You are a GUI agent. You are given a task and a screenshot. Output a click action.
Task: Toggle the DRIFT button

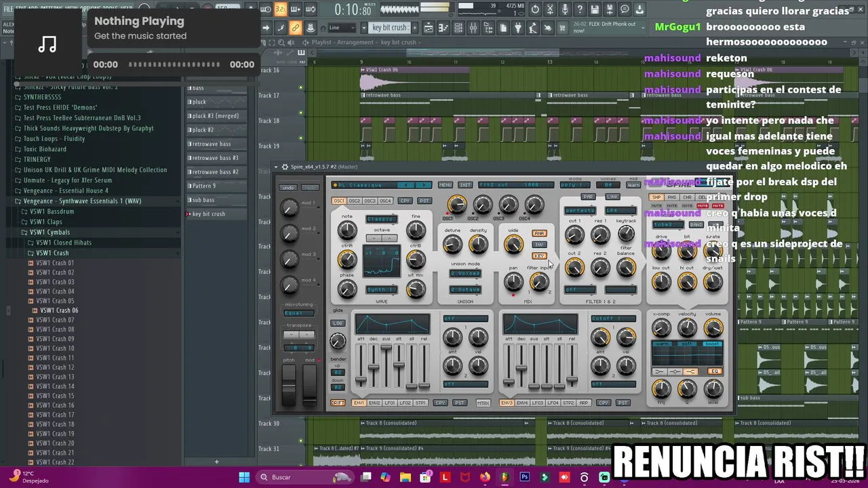pyautogui.click(x=338, y=403)
